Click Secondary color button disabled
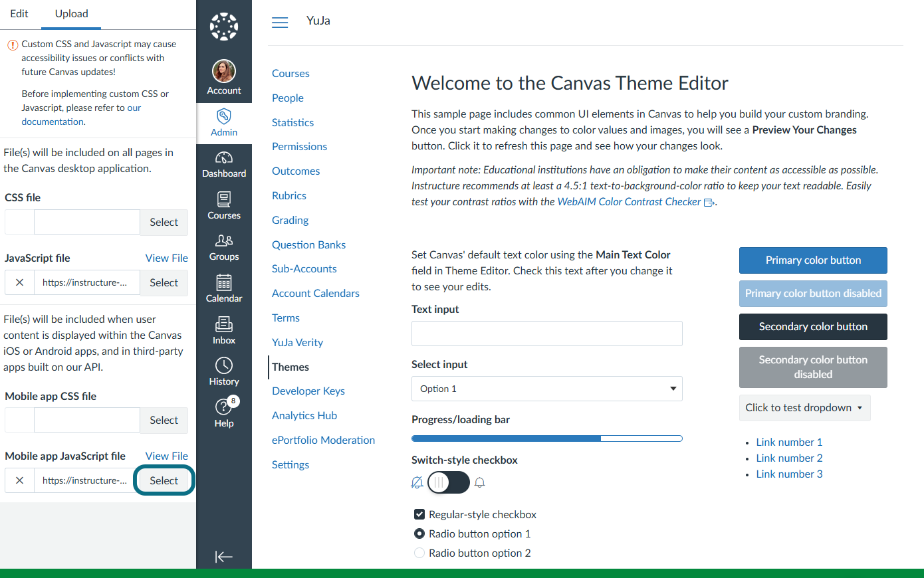Screen dimensions: 924x578 (x=813, y=367)
